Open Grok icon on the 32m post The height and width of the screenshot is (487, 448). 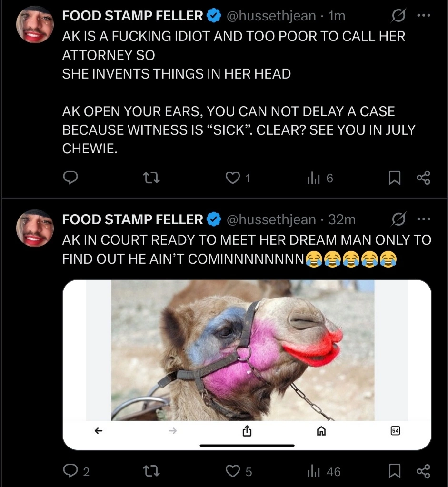coord(398,219)
